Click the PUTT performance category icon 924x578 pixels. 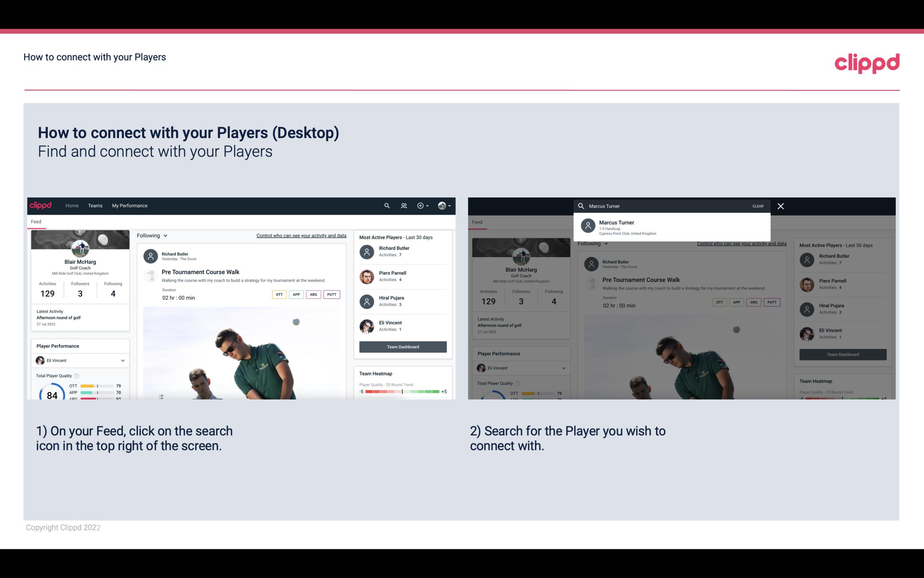[x=331, y=294]
